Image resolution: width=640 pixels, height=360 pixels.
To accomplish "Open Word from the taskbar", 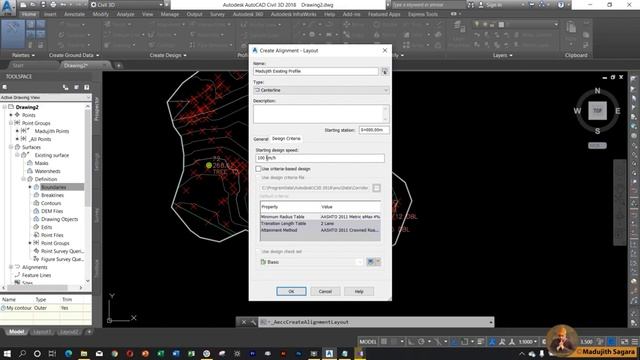I will coord(176,353).
